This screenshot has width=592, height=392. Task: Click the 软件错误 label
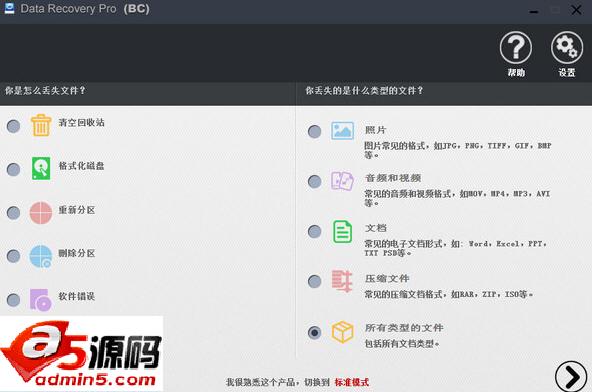pos(77,296)
